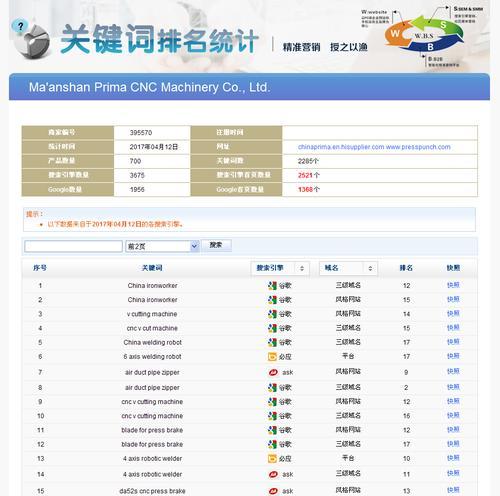Screen dimensions: 500x496
Task: Click ask icon in row 7
Action: (273, 372)
